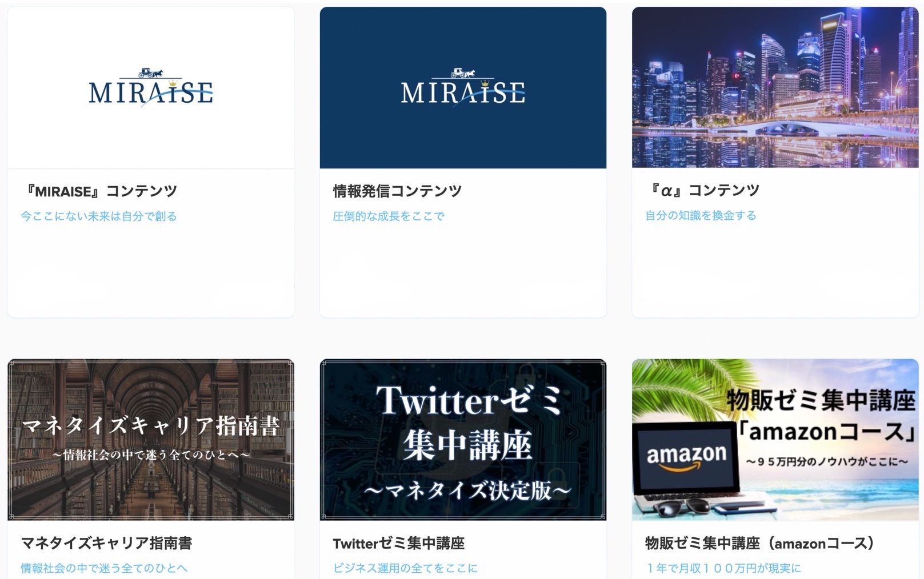Click the 物販ゼミ集中講座(amazonコース) title text
924x579 pixels.
(x=760, y=543)
